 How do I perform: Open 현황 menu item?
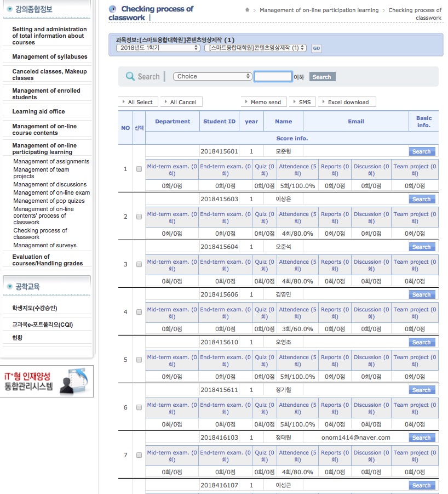coord(18,338)
